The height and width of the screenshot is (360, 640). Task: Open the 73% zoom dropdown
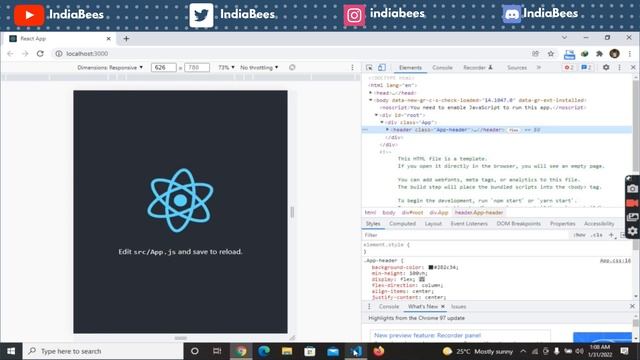[x=226, y=67]
